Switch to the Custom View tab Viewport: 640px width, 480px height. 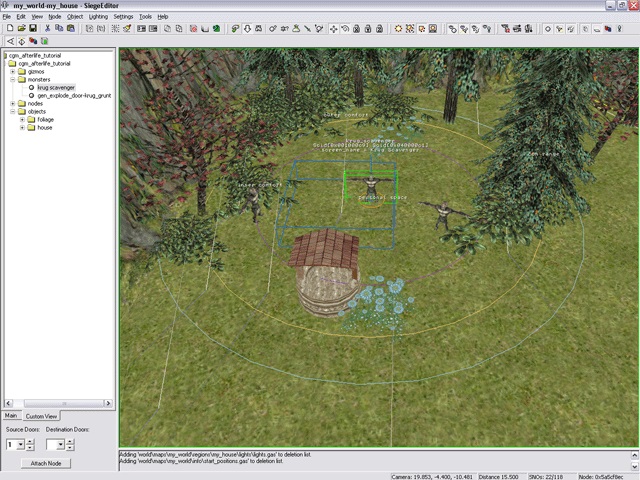point(42,415)
